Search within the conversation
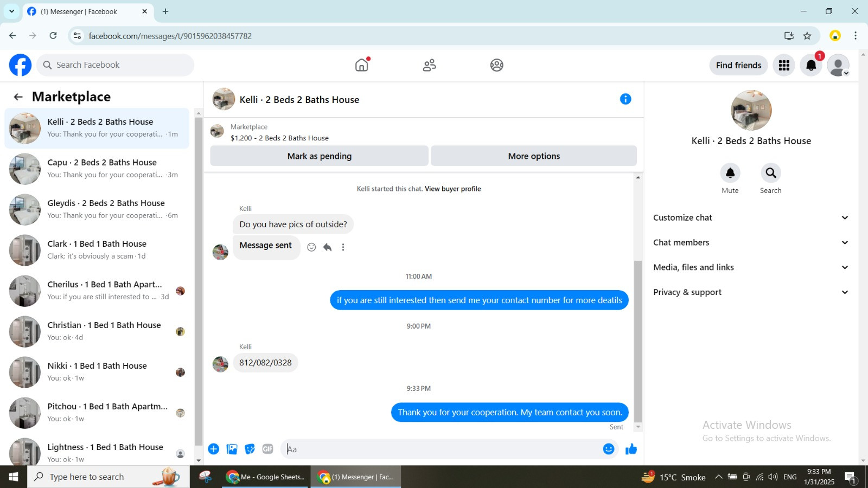868x488 pixels. 770,173
